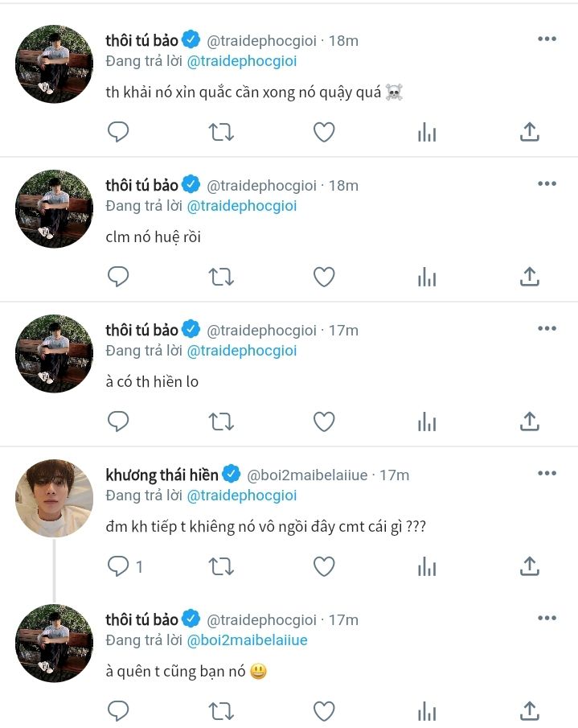Viewport: 578px width, 728px height.
Task: Click thôi tú bảo's avatar on first tweet
Action: pyautogui.click(x=55, y=64)
